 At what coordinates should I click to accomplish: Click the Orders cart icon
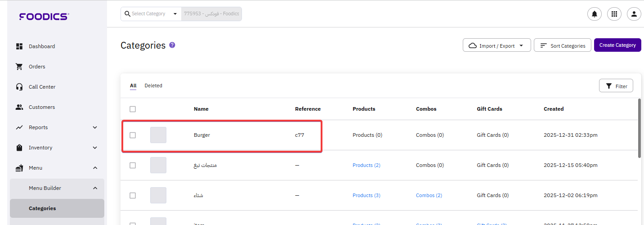tap(19, 67)
